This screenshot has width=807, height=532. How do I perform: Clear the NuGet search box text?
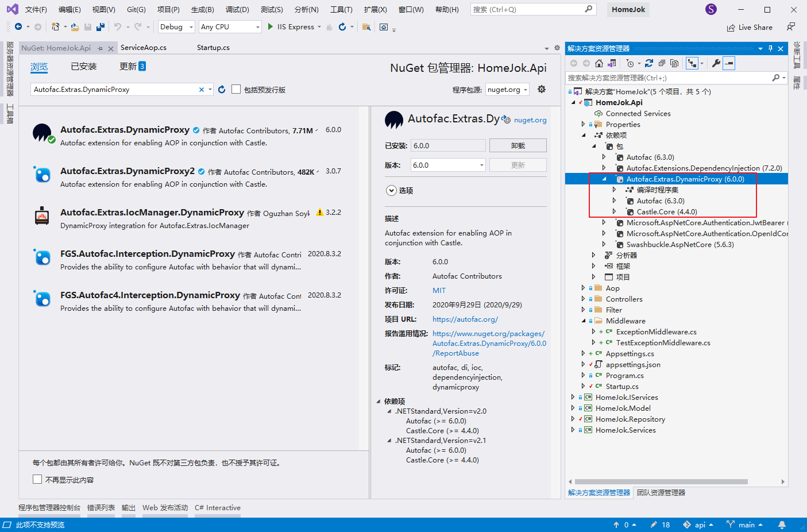tap(202, 90)
